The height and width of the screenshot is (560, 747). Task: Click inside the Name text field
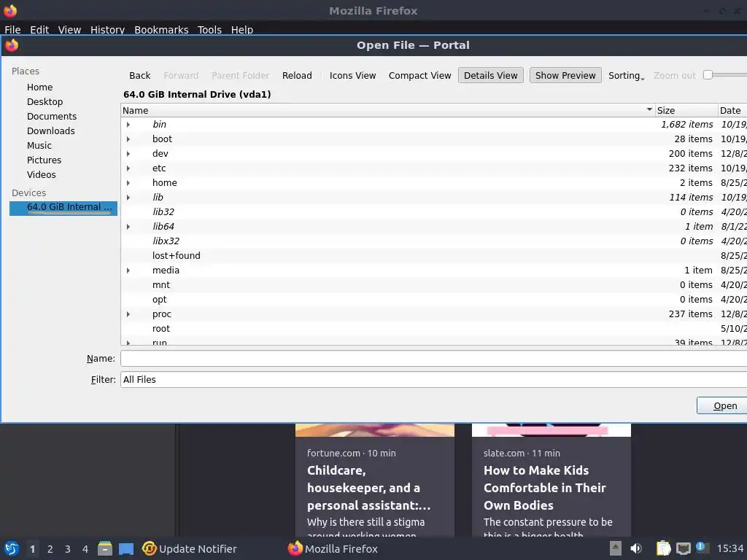coord(433,359)
